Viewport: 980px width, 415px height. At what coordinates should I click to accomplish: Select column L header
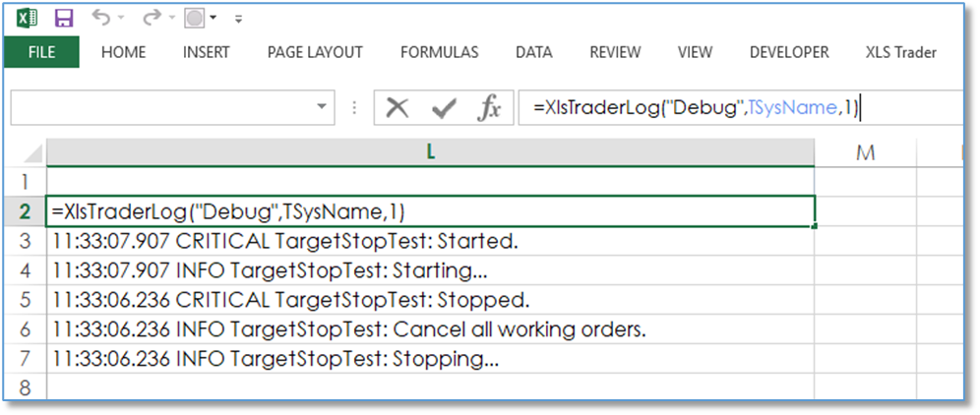(430, 151)
